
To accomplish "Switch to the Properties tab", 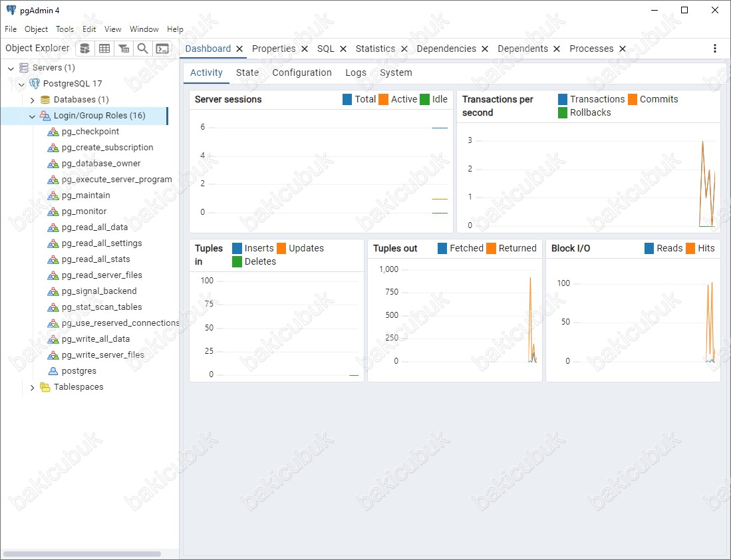I will [273, 49].
